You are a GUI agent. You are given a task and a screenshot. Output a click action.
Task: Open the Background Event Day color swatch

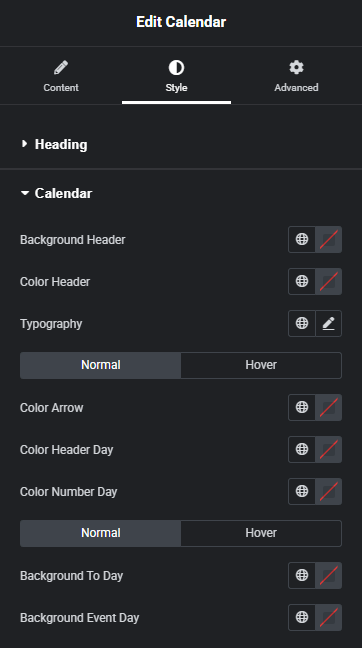(329, 617)
